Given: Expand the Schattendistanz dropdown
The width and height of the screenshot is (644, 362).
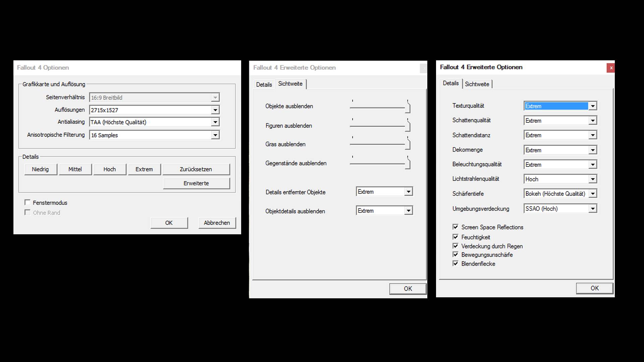Looking at the screenshot, I should pyautogui.click(x=560, y=135).
